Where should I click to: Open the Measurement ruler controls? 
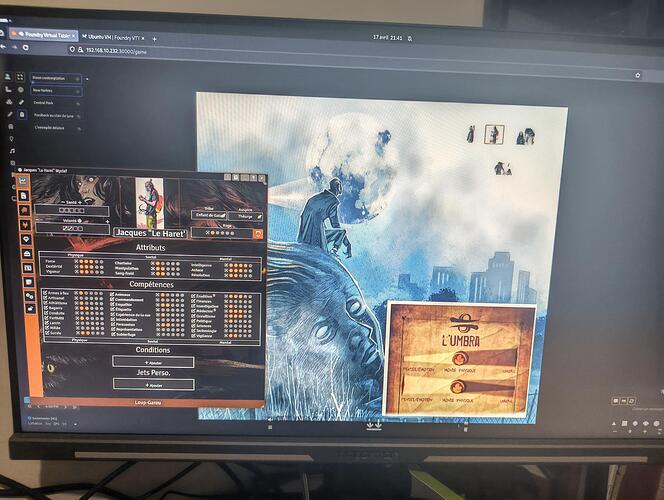pos(8,89)
